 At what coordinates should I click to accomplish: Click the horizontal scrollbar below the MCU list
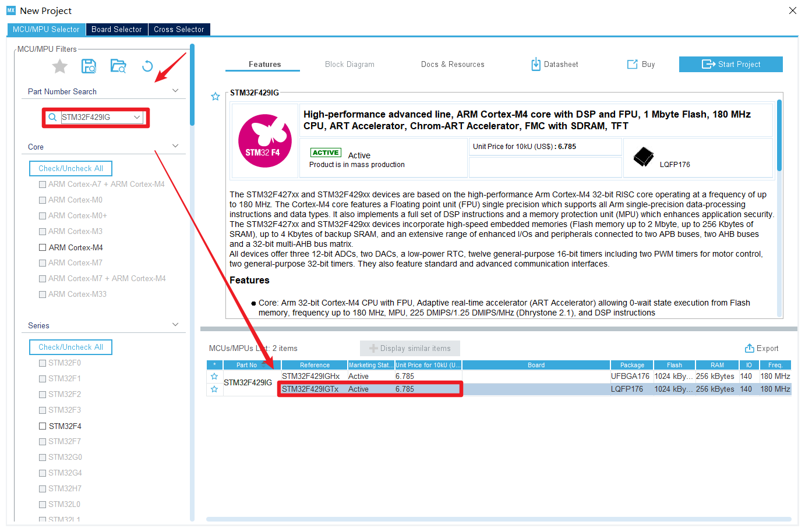pyautogui.click(x=499, y=519)
